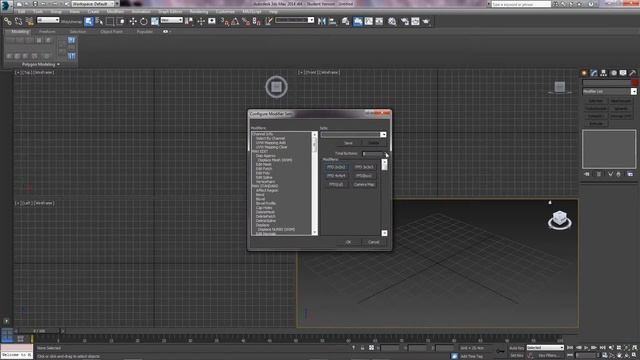Viewport: 640px width, 360px height.
Task: Select 'Bend' in the modifiers list
Action: pyautogui.click(x=260, y=195)
